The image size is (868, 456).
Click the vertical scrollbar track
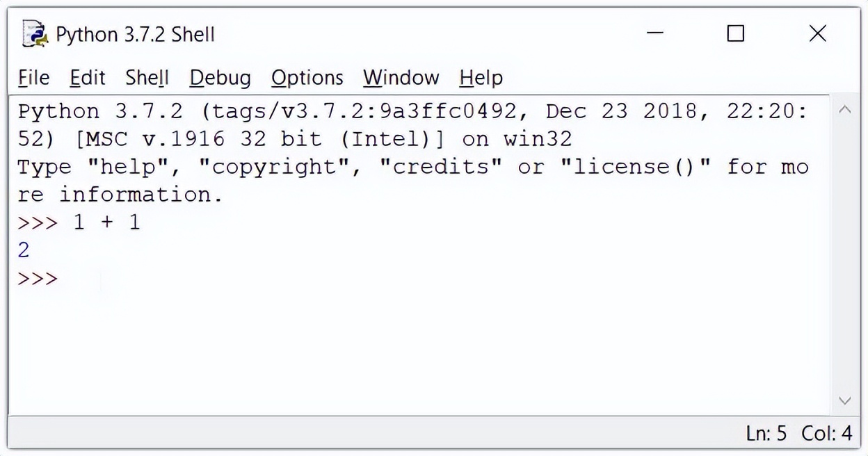click(845, 255)
